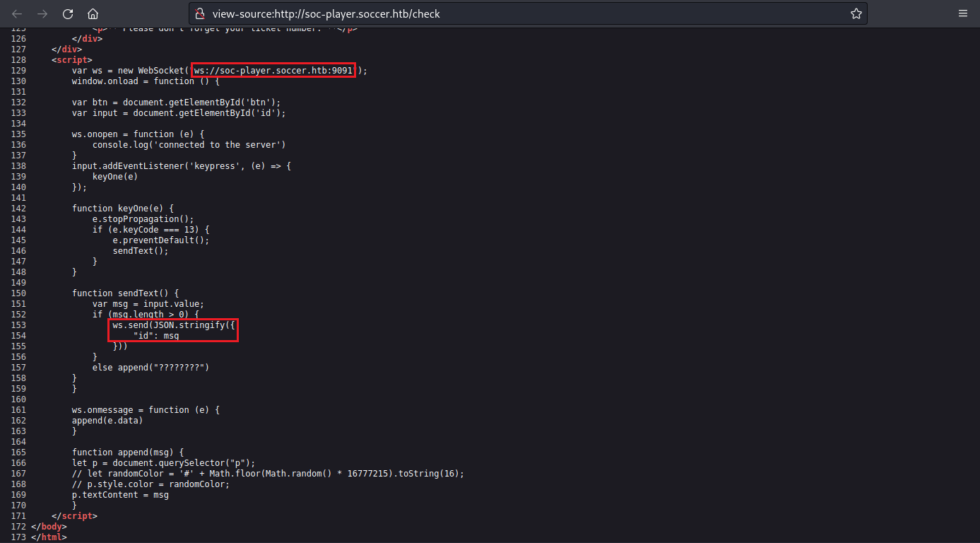Click the commented p.style.color line
980x543 pixels.
click(x=151, y=484)
